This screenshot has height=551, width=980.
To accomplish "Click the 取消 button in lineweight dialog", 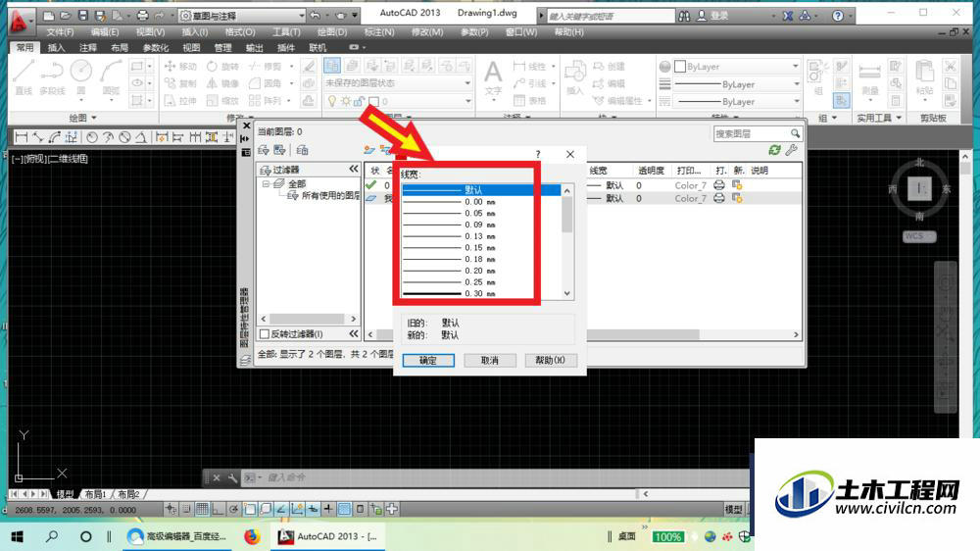I will tap(490, 360).
